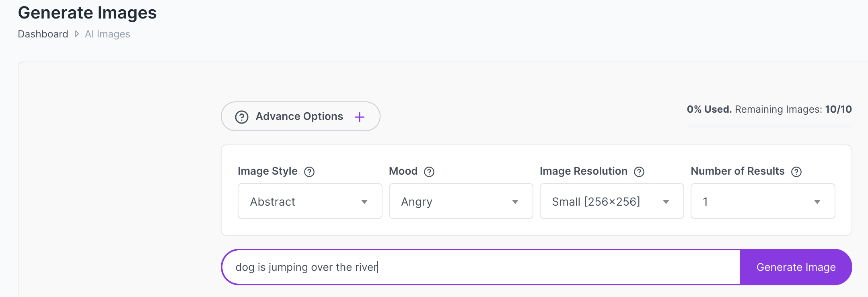868x297 pixels.
Task: Click the Advance Options label text
Action: pyautogui.click(x=299, y=116)
